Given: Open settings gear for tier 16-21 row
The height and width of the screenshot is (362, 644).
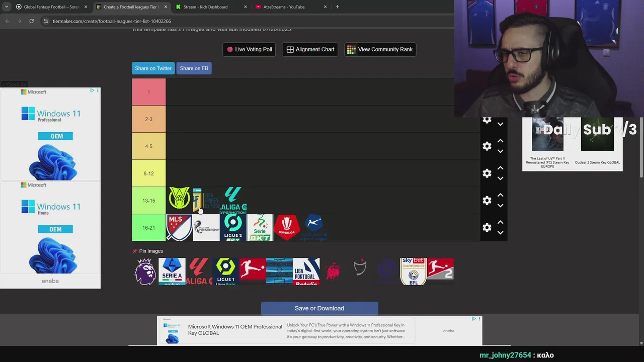Looking at the screenshot, I should (x=487, y=228).
